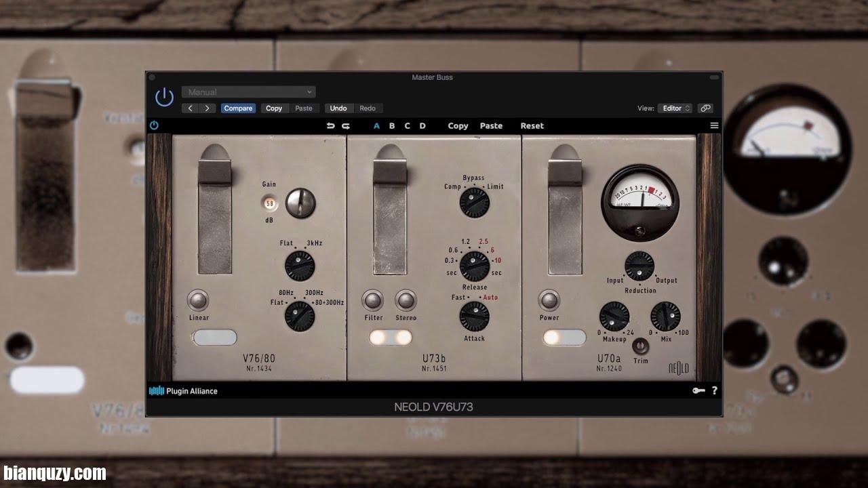
Task: Click the Flat/3kHz filter knob
Action: tap(300, 265)
